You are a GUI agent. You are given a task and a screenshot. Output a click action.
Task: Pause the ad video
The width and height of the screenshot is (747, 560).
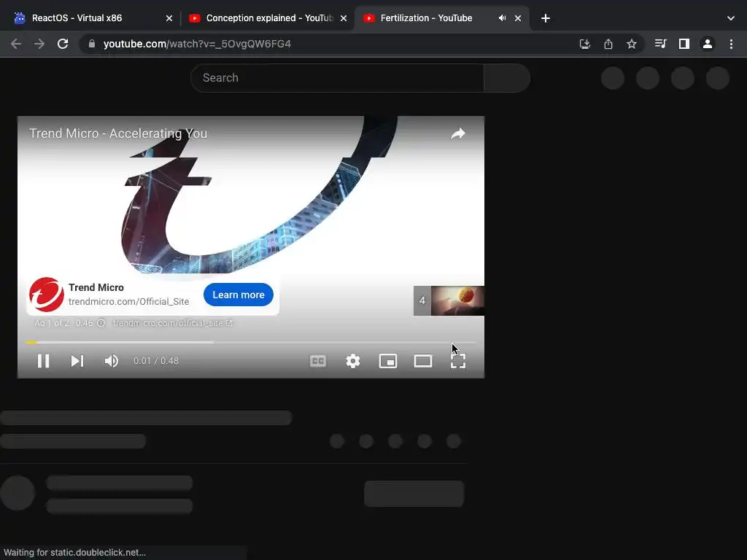[x=43, y=361]
